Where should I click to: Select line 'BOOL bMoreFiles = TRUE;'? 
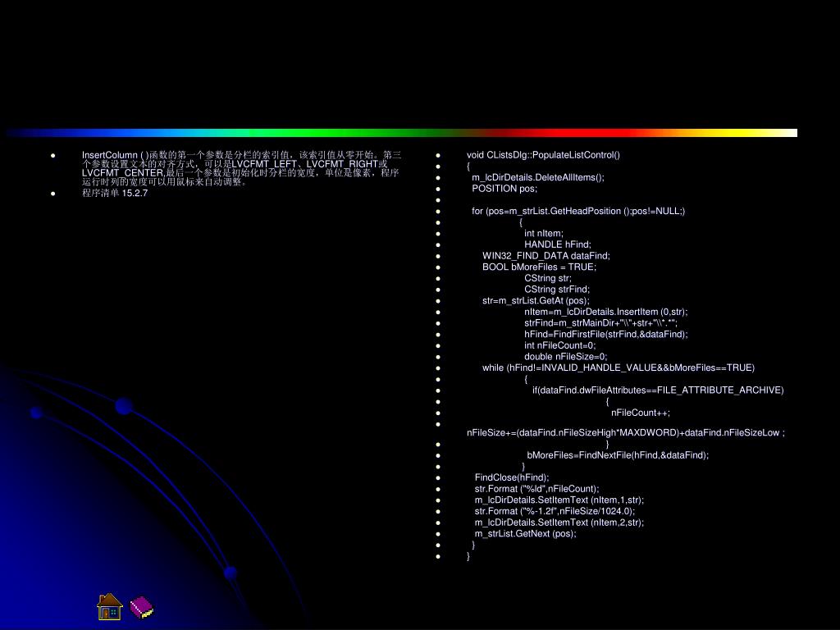pyautogui.click(x=539, y=267)
